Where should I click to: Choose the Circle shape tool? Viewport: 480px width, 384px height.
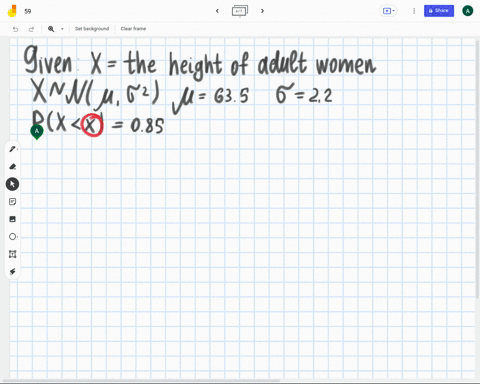click(x=13, y=237)
